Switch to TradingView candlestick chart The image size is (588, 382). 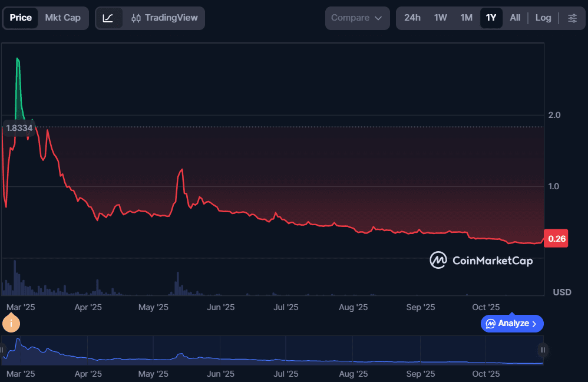coord(164,18)
